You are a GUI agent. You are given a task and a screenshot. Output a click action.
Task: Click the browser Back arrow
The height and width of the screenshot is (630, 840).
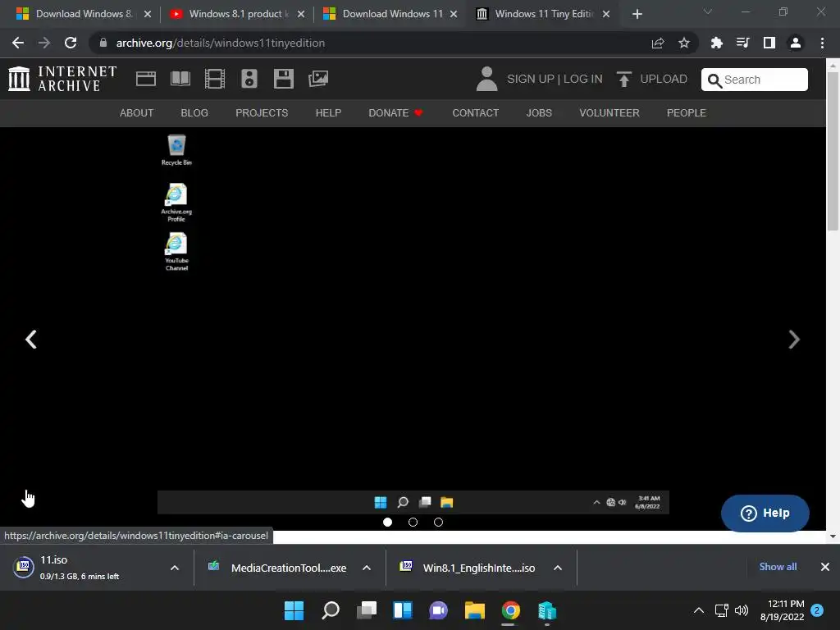pyautogui.click(x=18, y=43)
